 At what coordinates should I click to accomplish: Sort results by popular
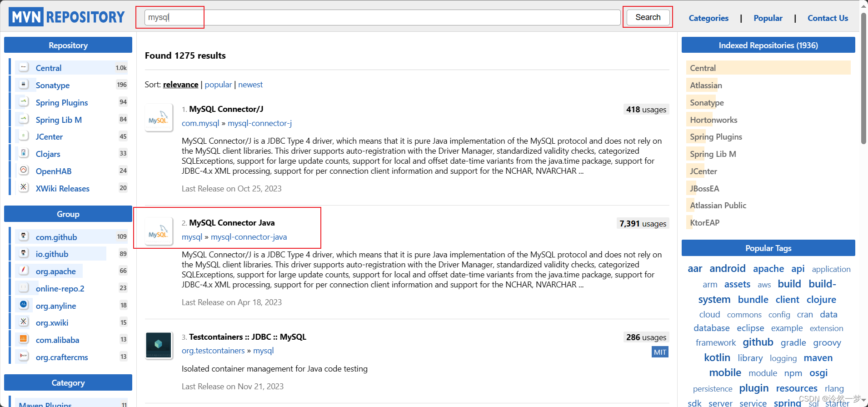click(218, 85)
